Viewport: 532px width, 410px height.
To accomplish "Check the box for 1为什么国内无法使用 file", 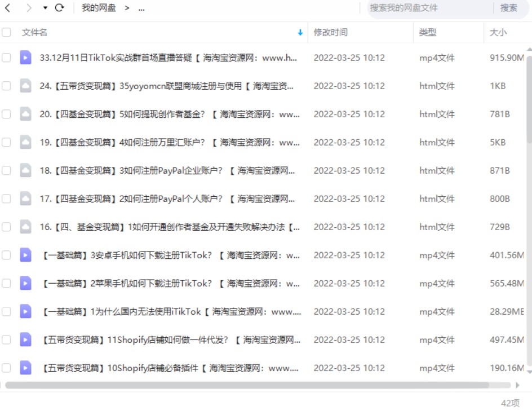I will click(x=6, y=311).
